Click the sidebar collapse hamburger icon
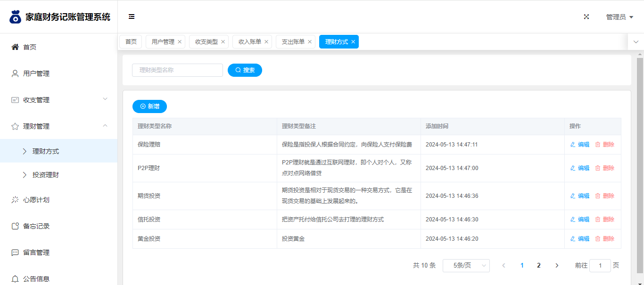The width and height of the screenshot is (644, 285). (132, 16)
